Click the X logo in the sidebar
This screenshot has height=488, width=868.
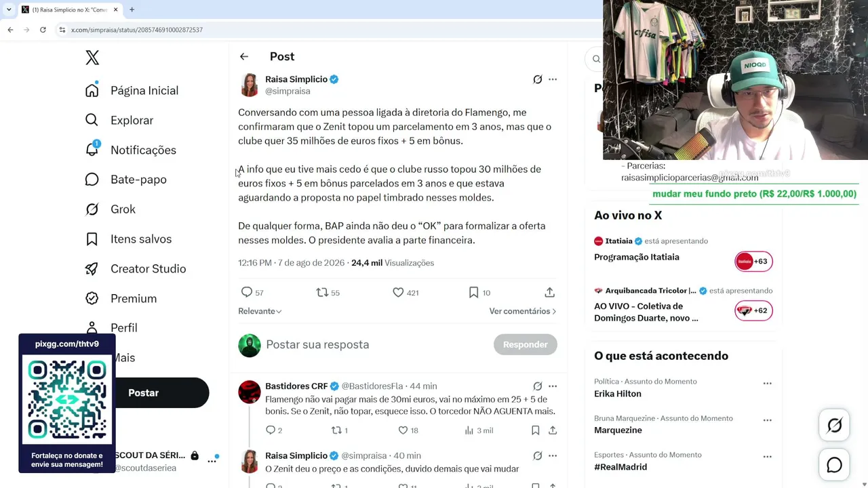(x=92, y=58)
